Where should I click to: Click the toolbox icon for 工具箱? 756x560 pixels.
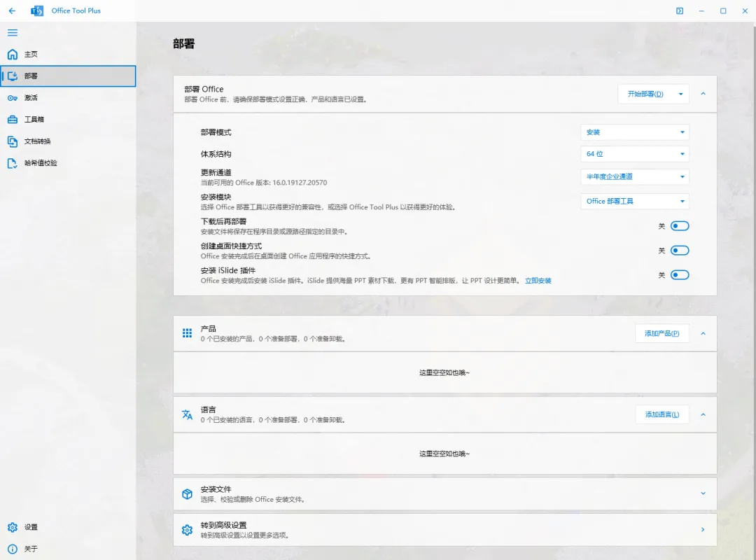(13, 119)
